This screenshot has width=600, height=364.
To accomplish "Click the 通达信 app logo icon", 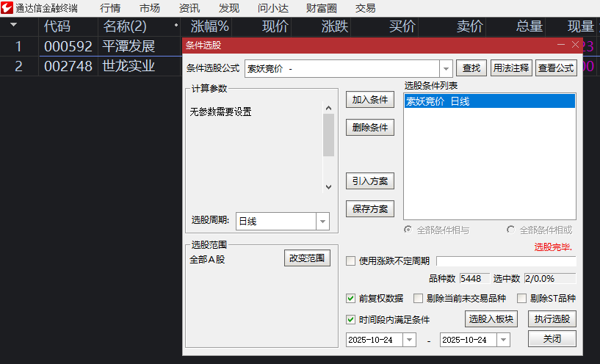I will (x=7, y=8).
